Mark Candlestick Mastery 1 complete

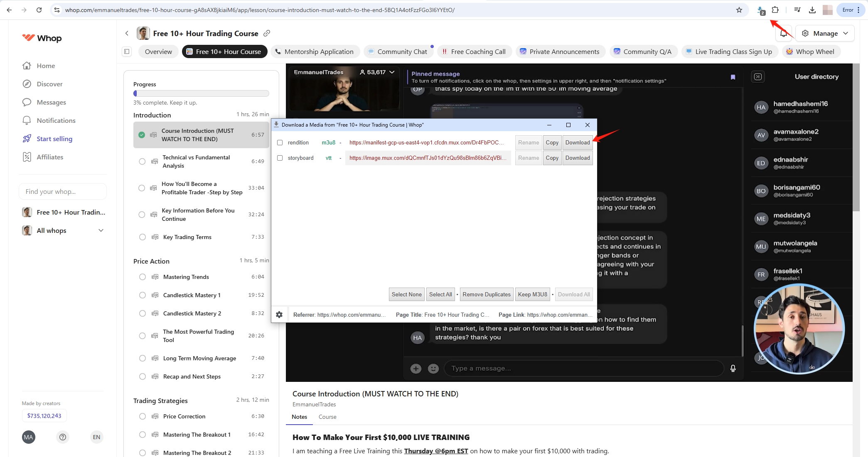143,295
